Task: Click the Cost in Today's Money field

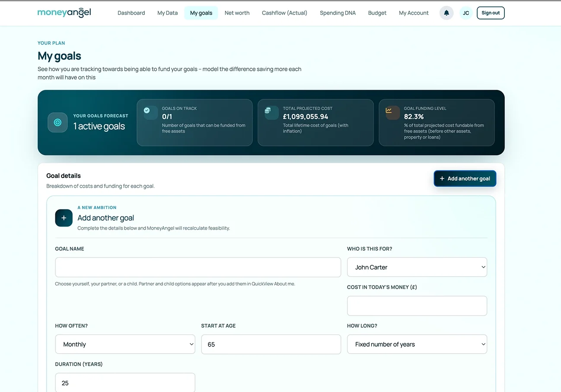Action: point(417,306)
